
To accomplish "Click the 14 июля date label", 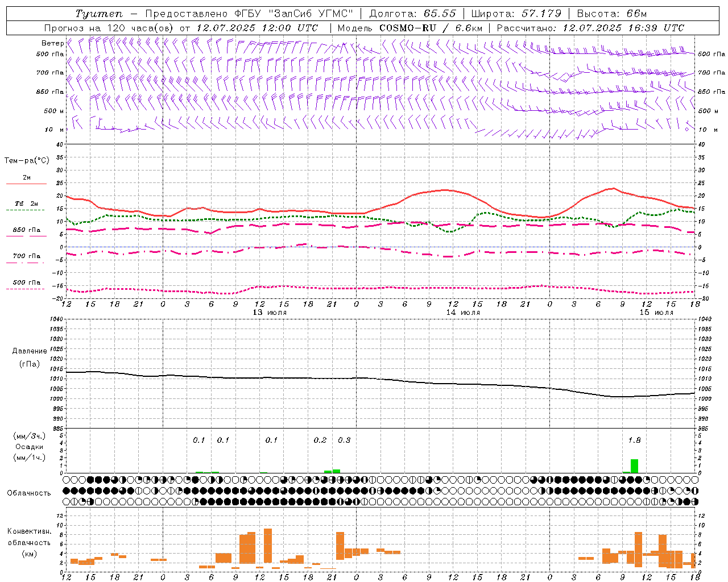I will (x=463, y=313).
